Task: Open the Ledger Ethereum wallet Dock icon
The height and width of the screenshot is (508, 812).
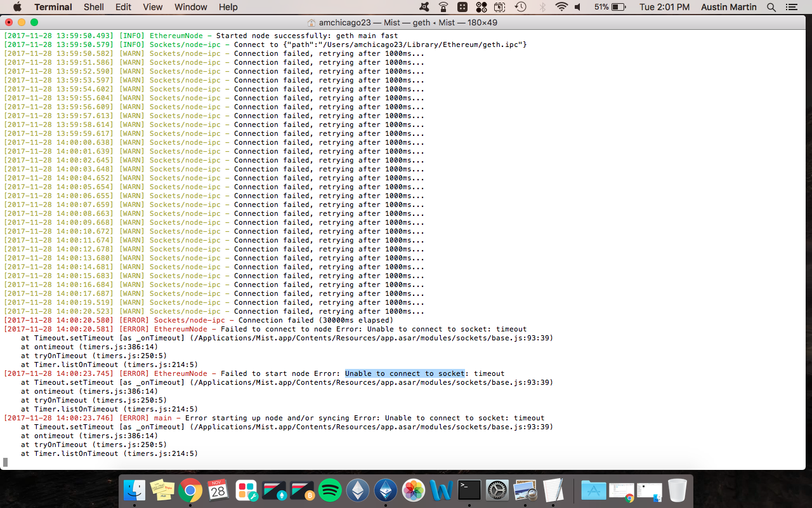Action: (x=274, y=490)
